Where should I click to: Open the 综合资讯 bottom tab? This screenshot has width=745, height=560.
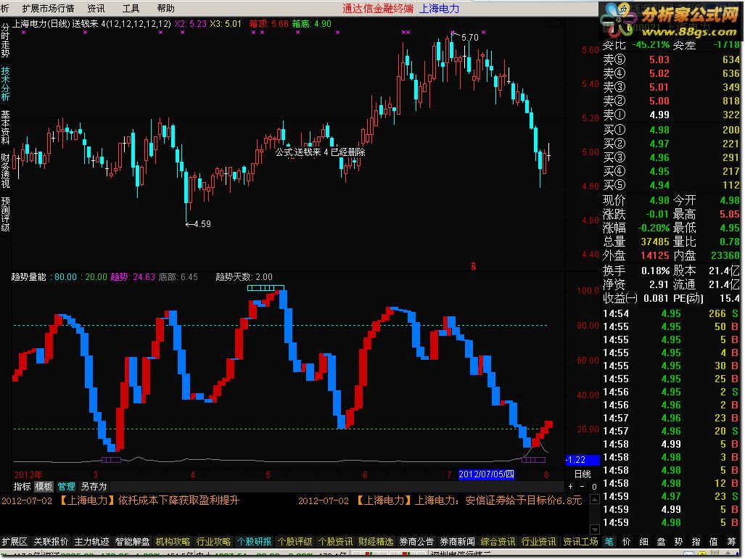(x=498, y=541)
